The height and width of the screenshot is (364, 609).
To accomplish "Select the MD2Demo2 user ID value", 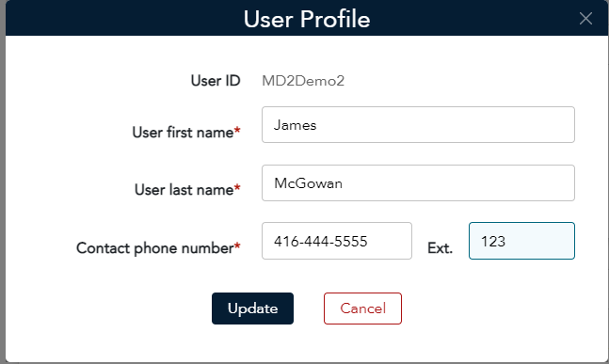I will (303, 81).
